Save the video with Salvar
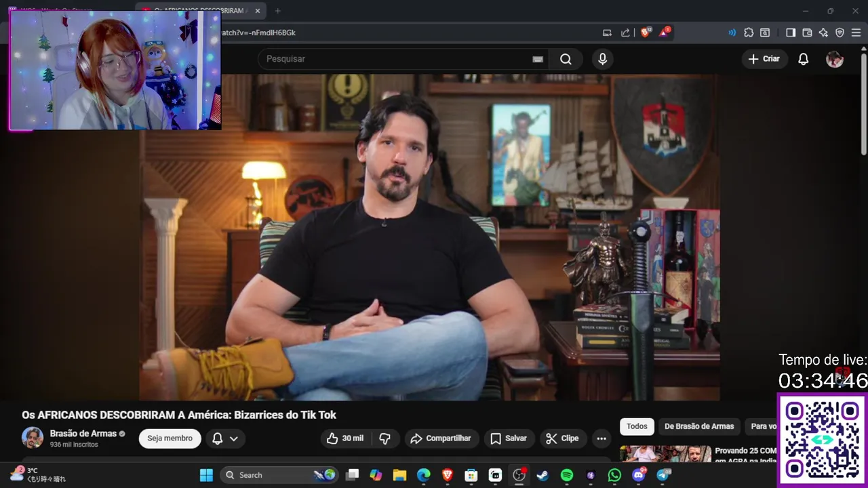 pos(509,439)
